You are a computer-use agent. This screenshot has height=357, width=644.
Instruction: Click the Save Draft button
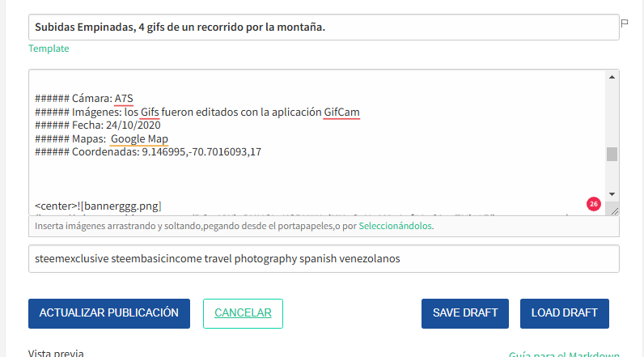[x=465, y=313]
